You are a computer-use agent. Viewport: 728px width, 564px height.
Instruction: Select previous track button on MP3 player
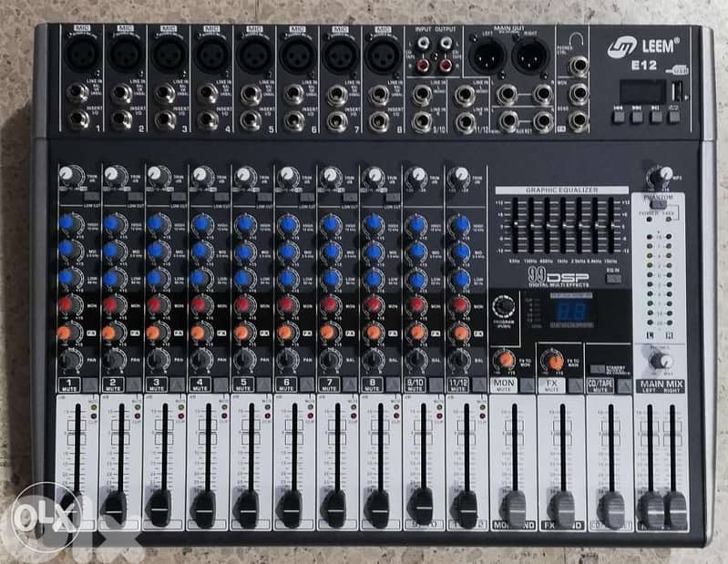(618, 116)
